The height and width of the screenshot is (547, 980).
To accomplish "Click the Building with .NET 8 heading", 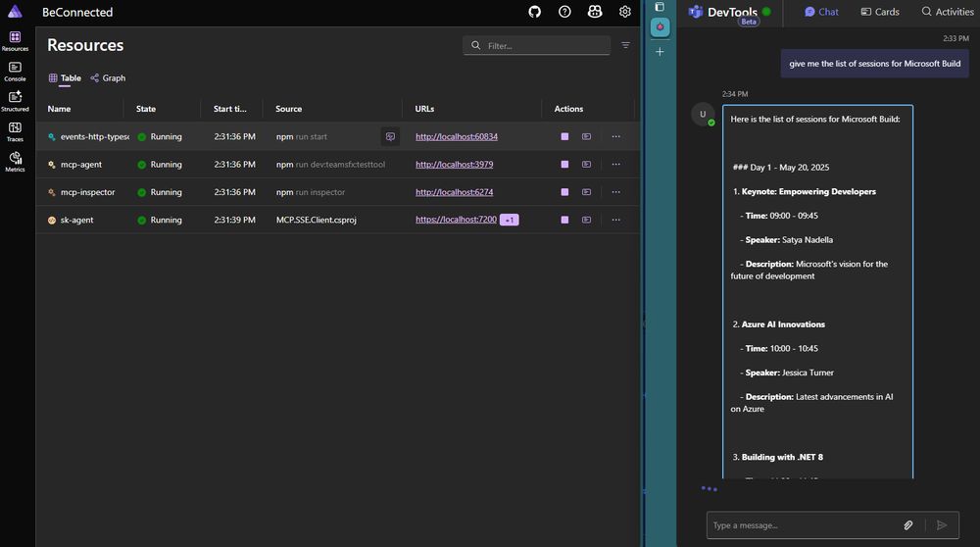I will (x=782, y=457).
